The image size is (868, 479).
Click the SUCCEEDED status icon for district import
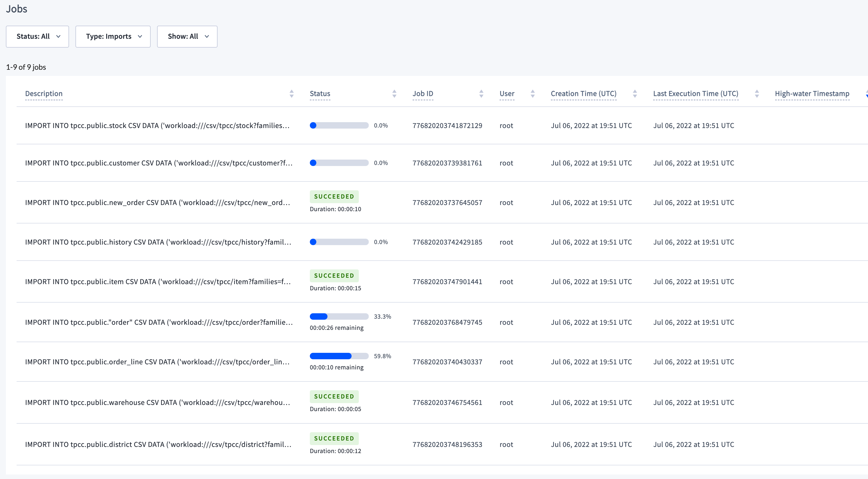(x=334, y=438)
